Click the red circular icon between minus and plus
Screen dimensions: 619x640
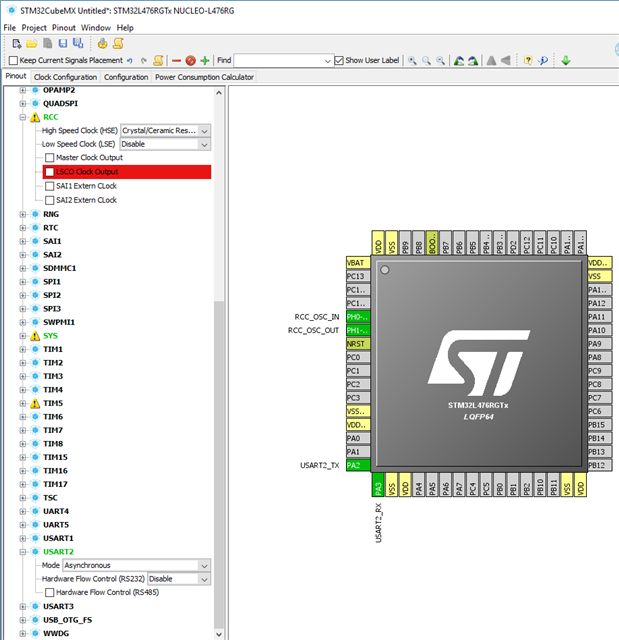[190, 60]
